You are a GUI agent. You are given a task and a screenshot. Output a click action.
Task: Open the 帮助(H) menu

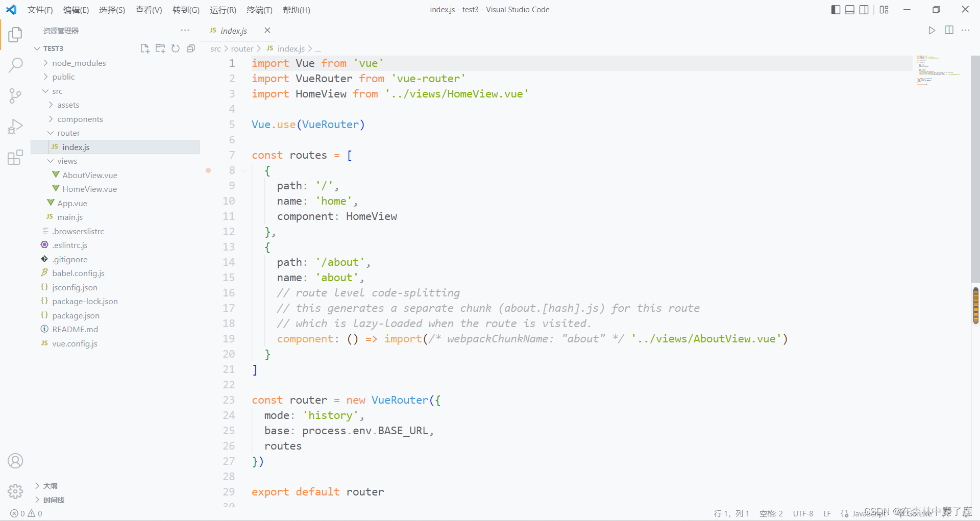[297, 10]
